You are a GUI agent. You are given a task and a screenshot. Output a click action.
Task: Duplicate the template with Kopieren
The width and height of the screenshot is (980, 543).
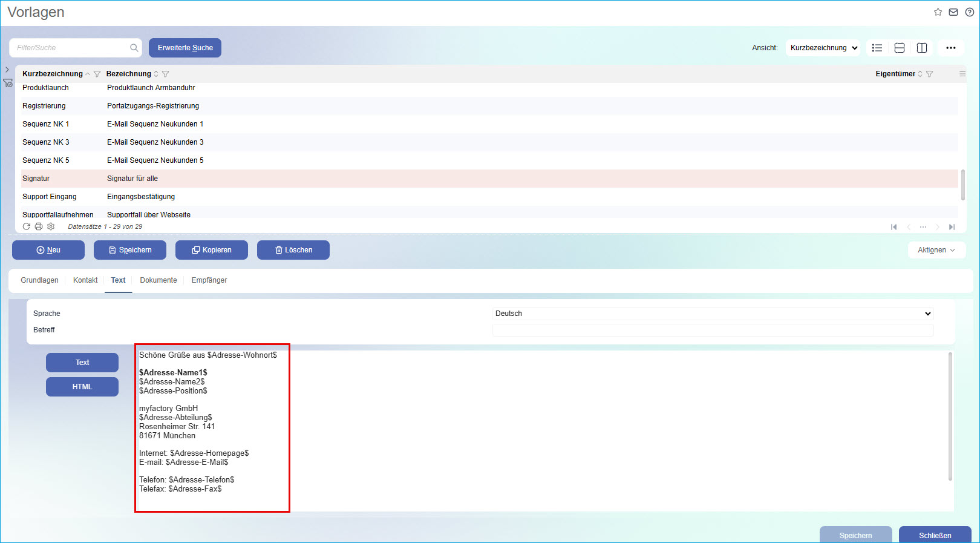(x=212, y=250)
